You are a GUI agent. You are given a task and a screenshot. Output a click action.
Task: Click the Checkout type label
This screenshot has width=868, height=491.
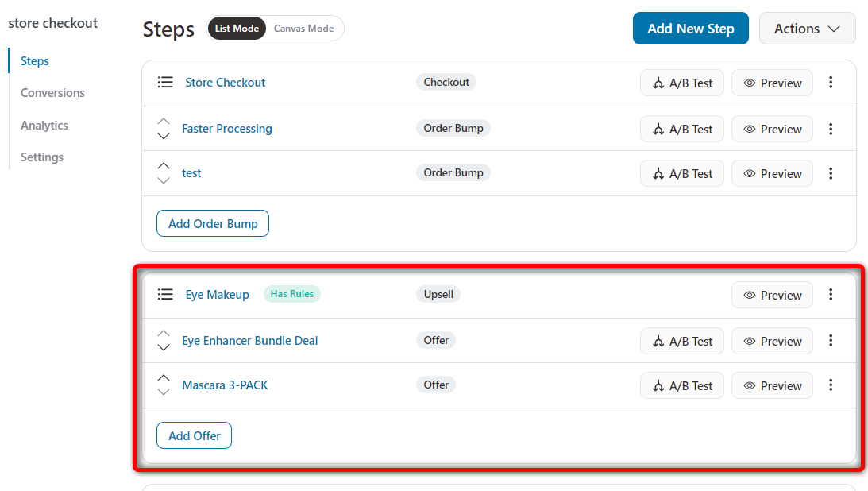point(446,82)
